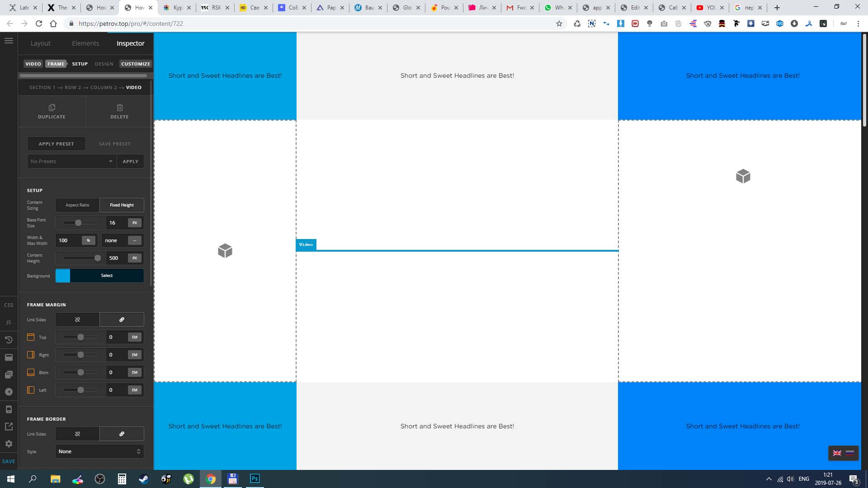Unlink sides in Frame Margin
The image size is (868, 488).
click(77, 319)
